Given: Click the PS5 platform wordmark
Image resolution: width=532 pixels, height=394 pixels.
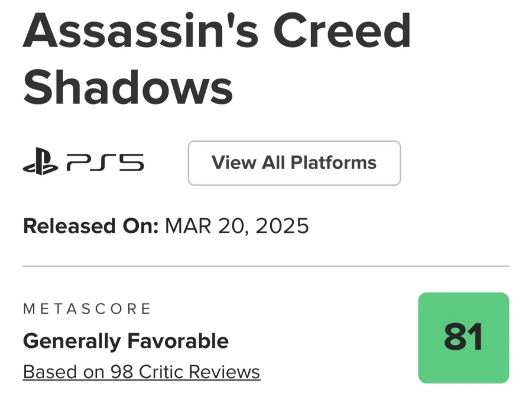Looking at the screenshot, I should coord(106,164).
